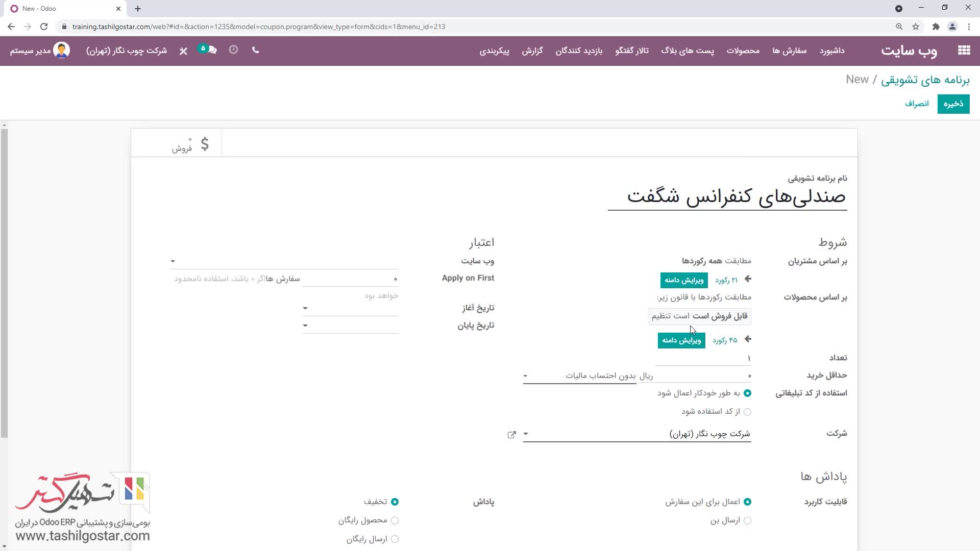Open company external link icon

[511, 435]
